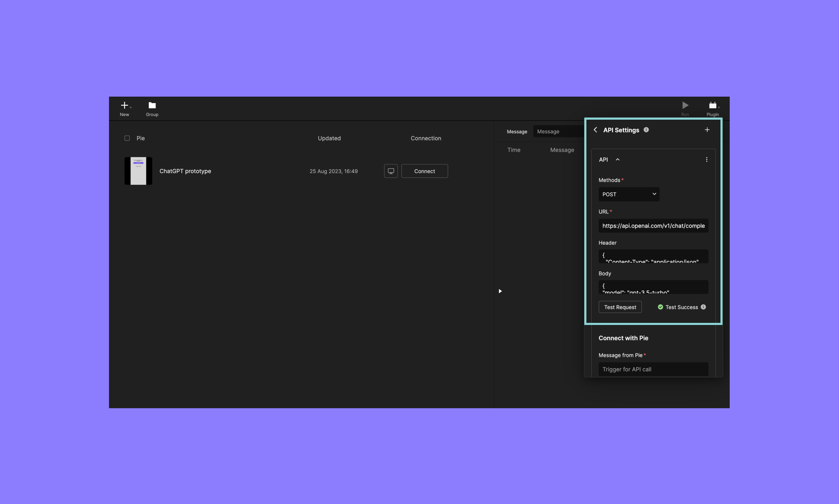Toggle the API section collapse arrow
This screenshot has height=504, width=839.
pyautogui.click(x=618, y=159)
